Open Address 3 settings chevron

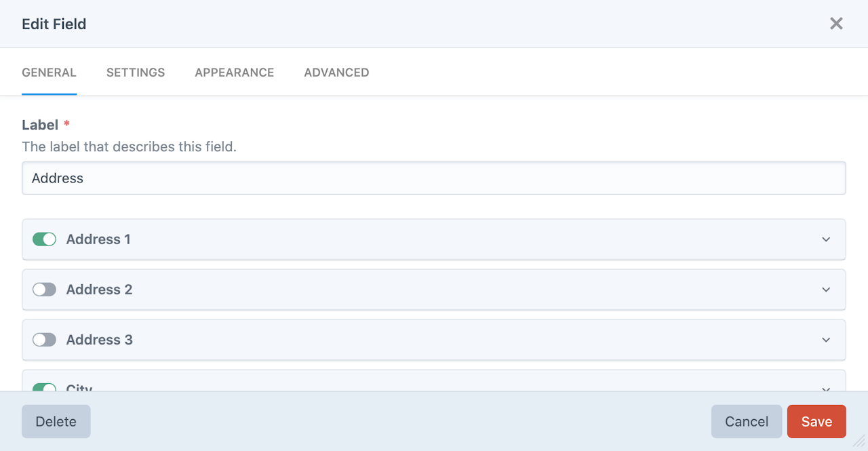pos(826,340)
